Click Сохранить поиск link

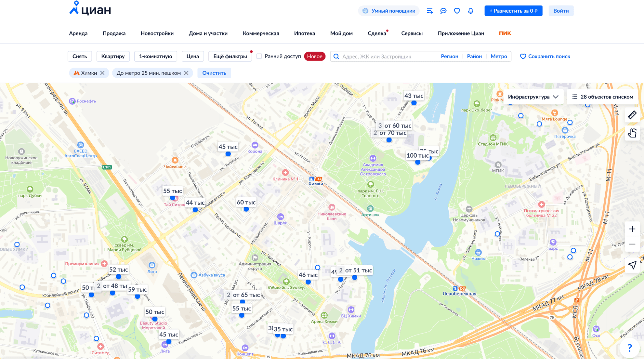coord(545,56)
